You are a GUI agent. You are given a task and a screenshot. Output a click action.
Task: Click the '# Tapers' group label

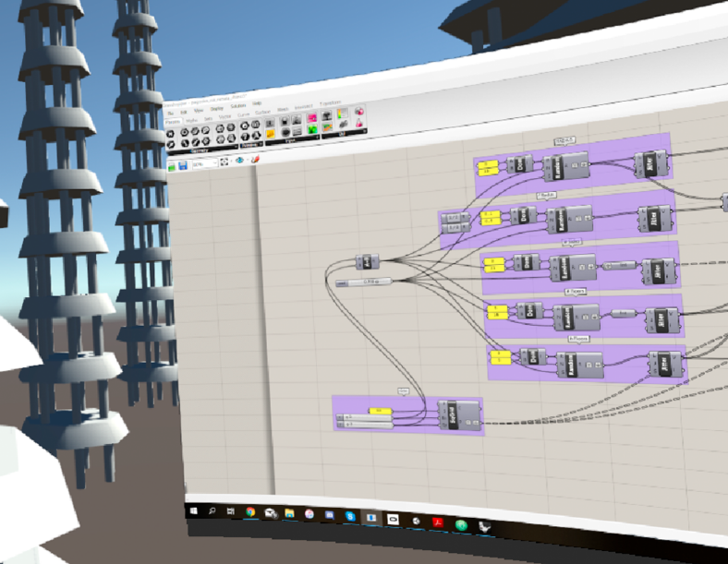coord(576,292)
